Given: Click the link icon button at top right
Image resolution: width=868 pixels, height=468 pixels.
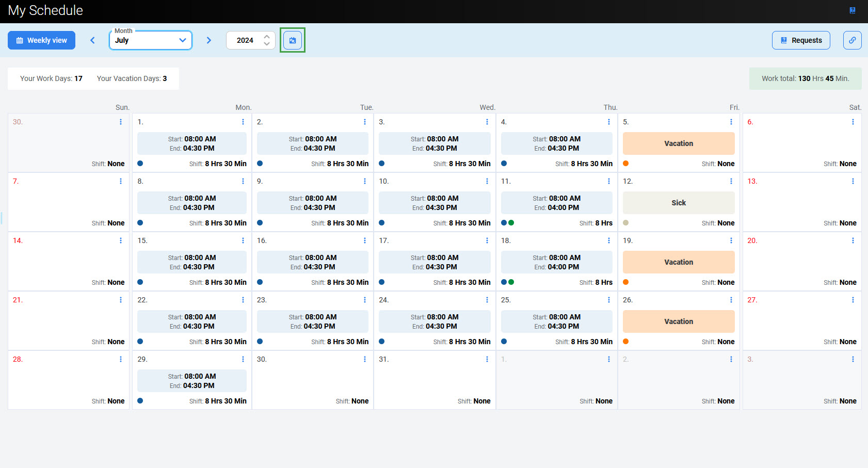Looking at the screenshot, I should tap(852, 40).
